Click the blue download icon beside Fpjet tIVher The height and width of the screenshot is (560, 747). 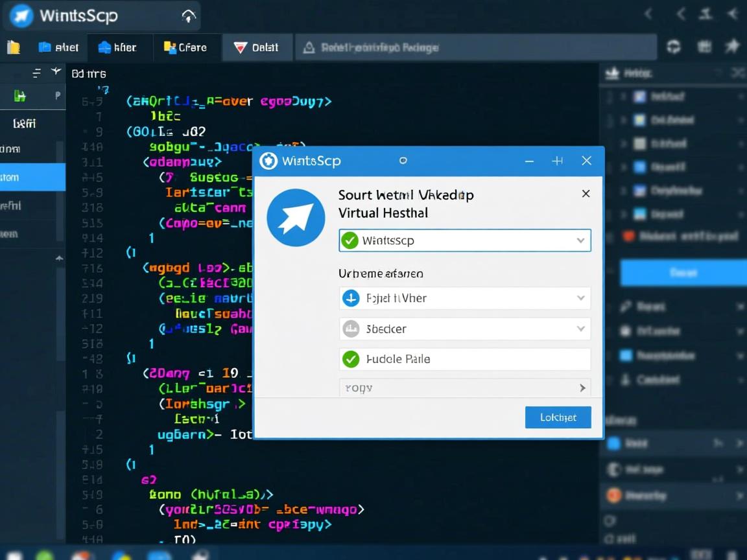350,298
